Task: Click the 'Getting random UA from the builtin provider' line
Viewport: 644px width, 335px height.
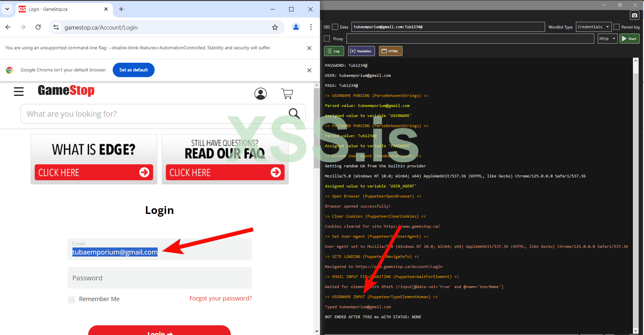Action: click(x=375, y=166)
